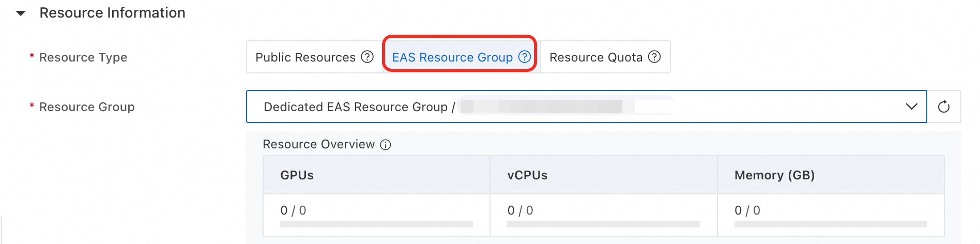The width and height of the screenshot is (980, 244).
Task: Click the Resource Information section heading
Action: (112, 13)
